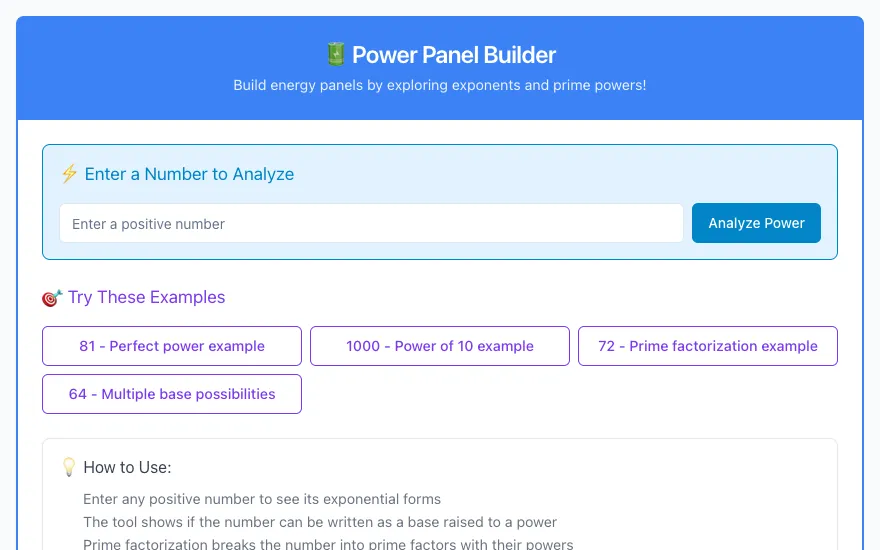
Task: Click the instruction about exponential forms
Action: coord(262,499)
